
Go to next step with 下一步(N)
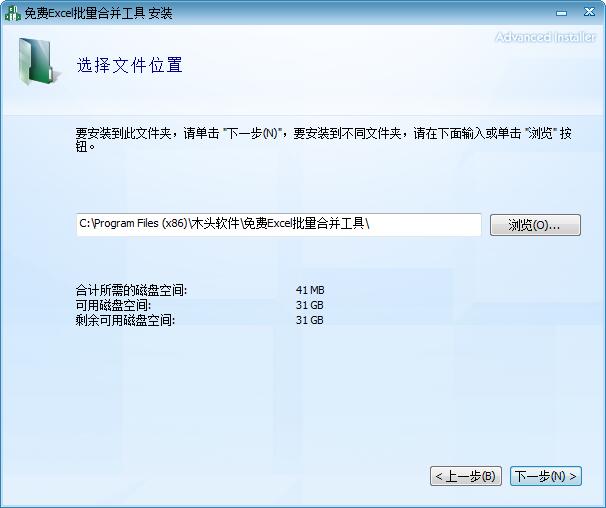coord(546,476)
